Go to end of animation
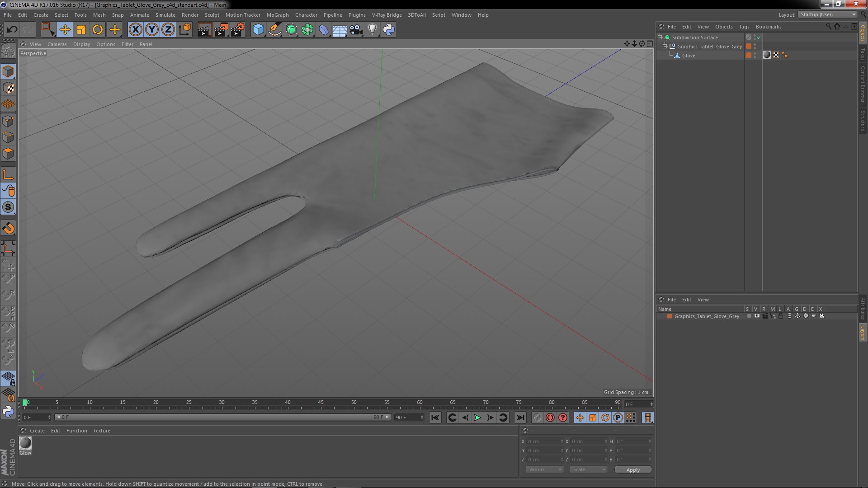 coord(520,418)
